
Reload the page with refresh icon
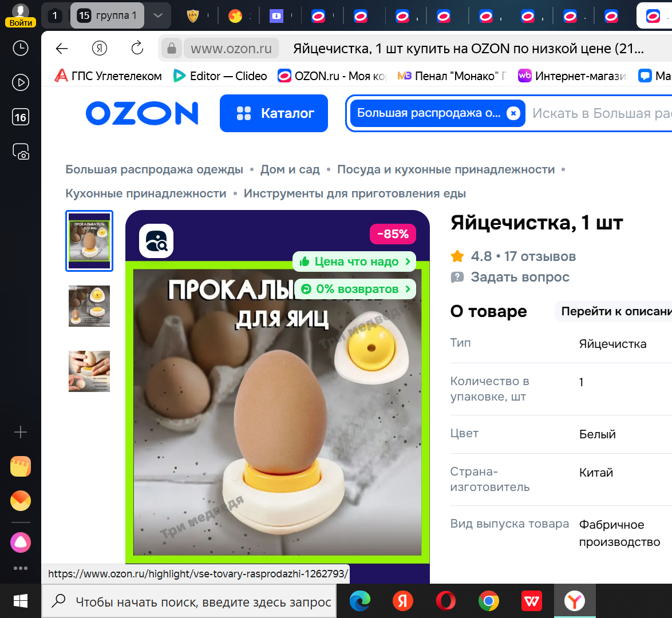pos(137,49)
